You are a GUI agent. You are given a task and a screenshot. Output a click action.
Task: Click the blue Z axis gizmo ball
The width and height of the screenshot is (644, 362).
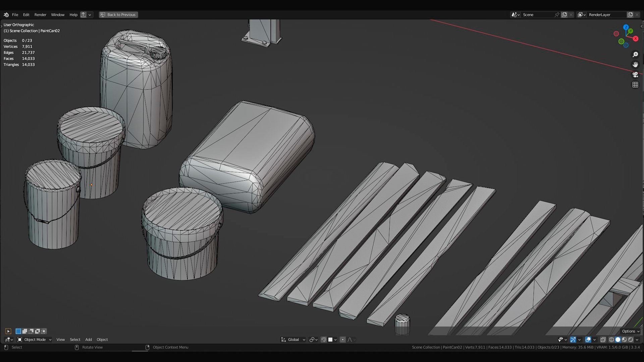(x=626, y=27)
